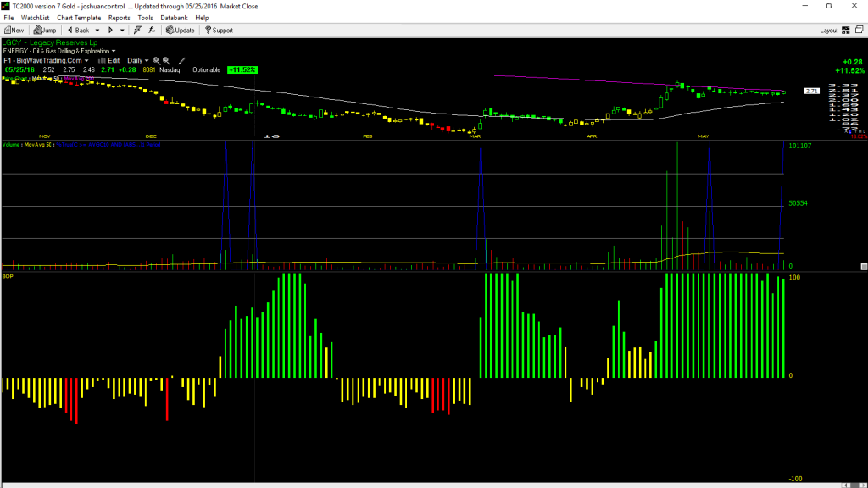Click the 05/25/16 date readout
The height and width of the screenshot is (488, 868).
[20, 70]
